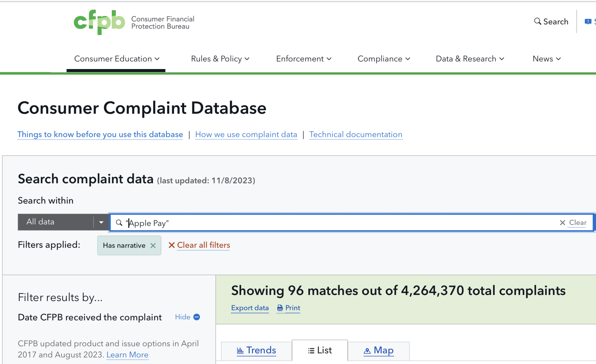Screen dimensions: 596x364
Task: Click inside the Apple Pay search field
Action: [x=328, y=223]
